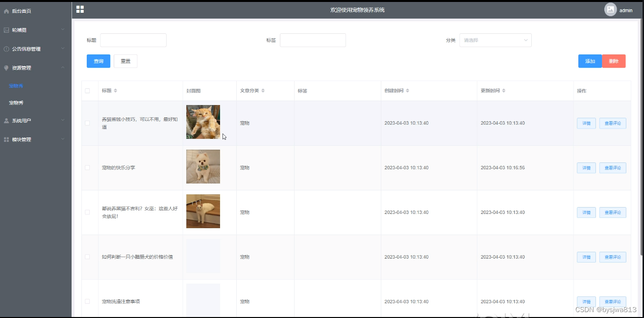
Task: Open the 分类 请选择 dropdown
Action: click(x=495, y=40)
